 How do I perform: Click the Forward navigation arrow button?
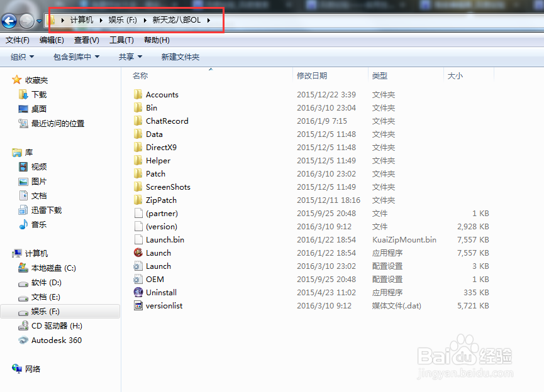click(x=26, y=21)
